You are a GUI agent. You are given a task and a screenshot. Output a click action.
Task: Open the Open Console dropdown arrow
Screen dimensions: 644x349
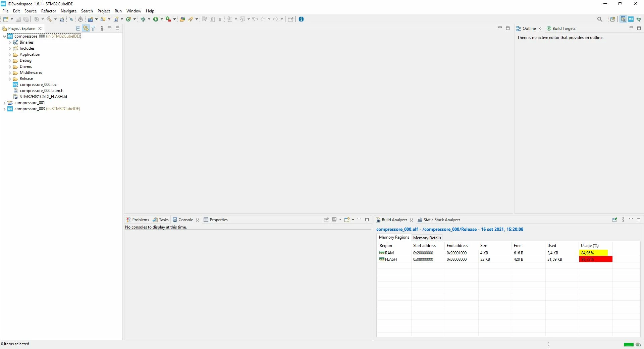353,220
